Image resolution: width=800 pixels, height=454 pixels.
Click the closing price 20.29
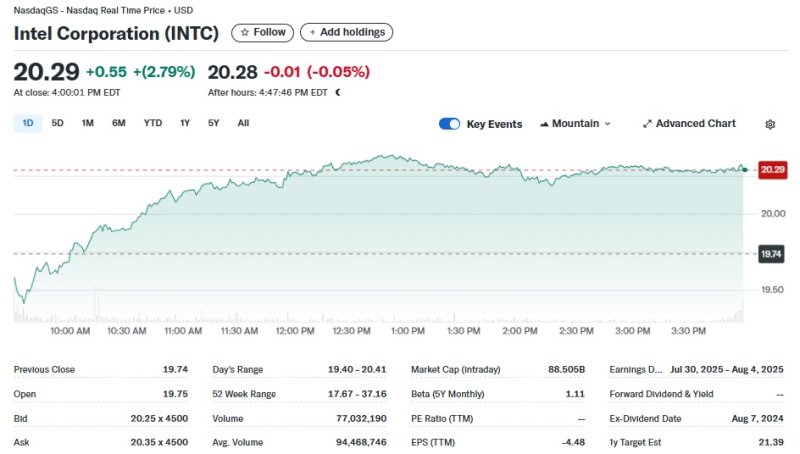[46, 72]
